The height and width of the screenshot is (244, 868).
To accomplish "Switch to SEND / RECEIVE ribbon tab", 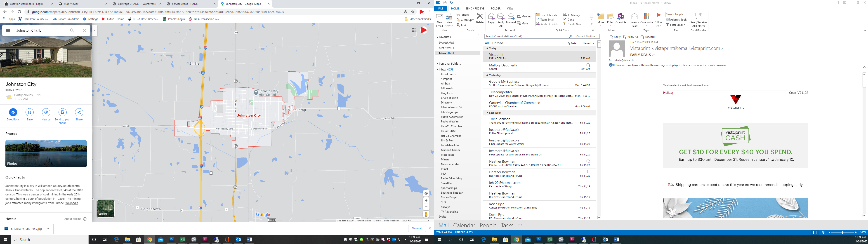I will pos(475,8).
